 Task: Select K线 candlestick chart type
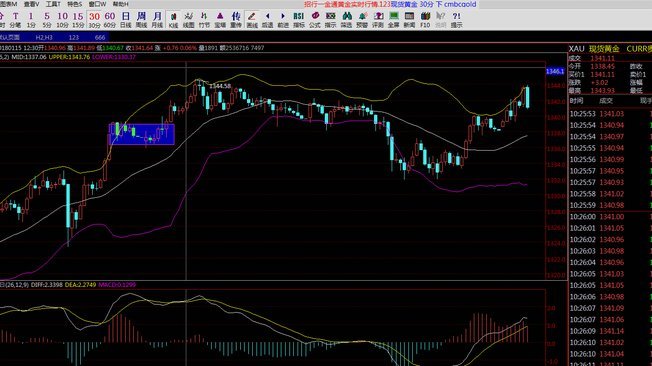[173, 20]
